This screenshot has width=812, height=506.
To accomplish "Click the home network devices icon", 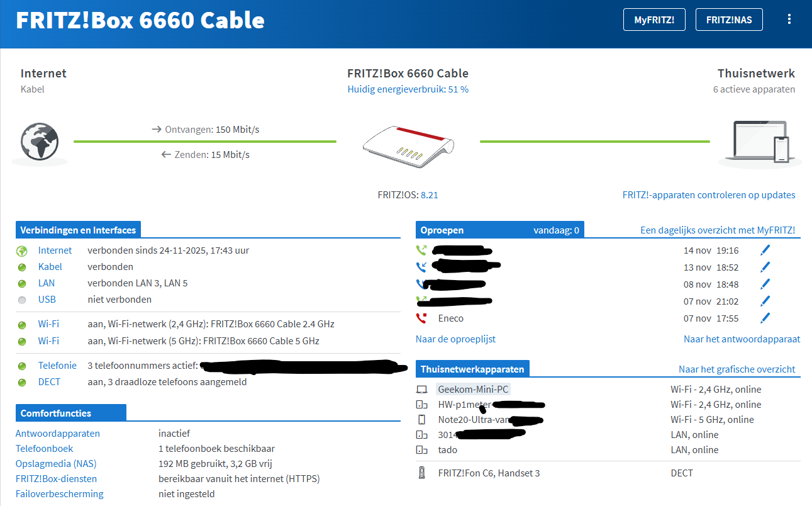I will click(x=760, y=142).
